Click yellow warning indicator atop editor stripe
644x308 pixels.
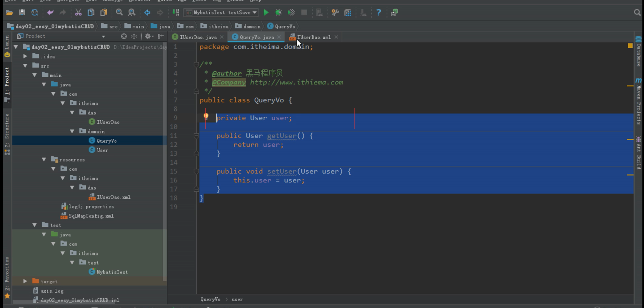point(630,46)
